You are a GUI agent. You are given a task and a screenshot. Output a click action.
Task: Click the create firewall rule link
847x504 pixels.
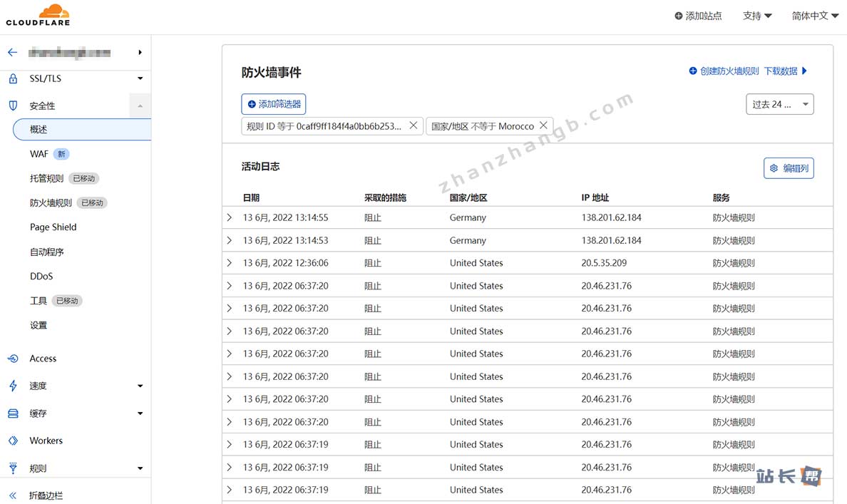(724, 71)
